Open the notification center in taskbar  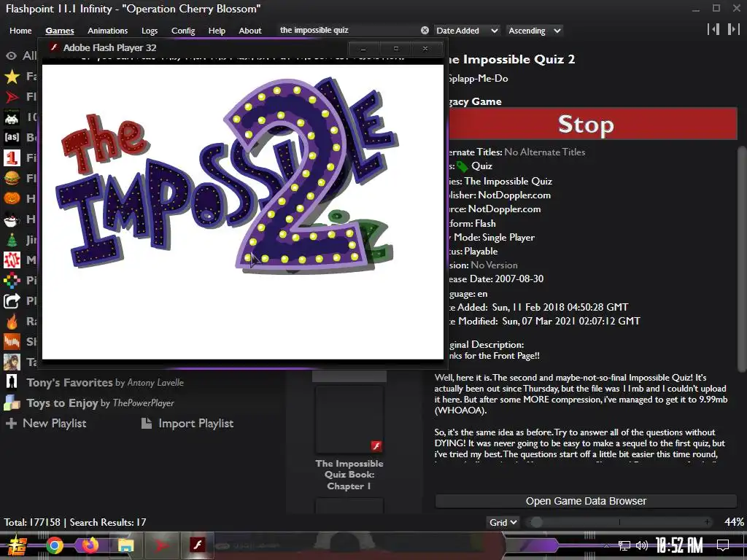[723, 545]
